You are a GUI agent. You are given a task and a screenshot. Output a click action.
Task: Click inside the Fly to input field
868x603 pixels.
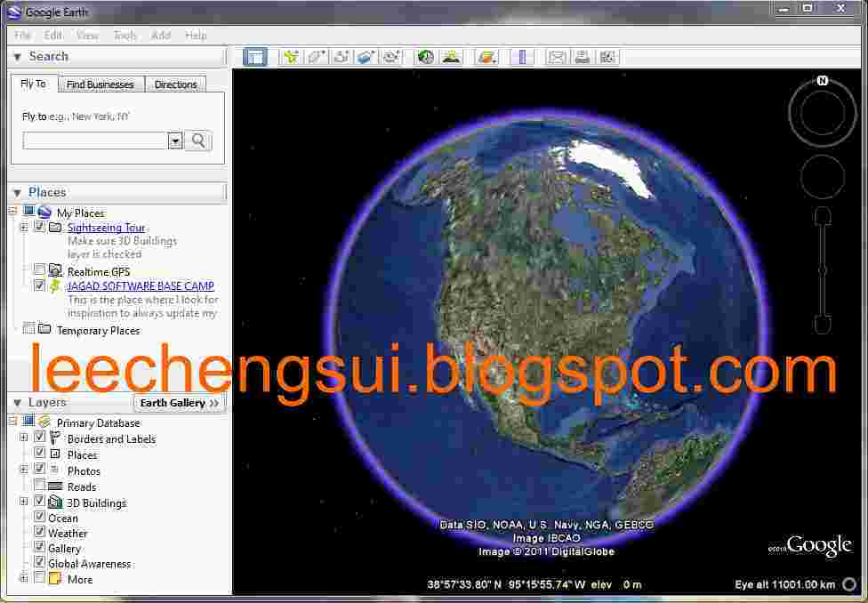pyautogui.click(x=95, y=141)
